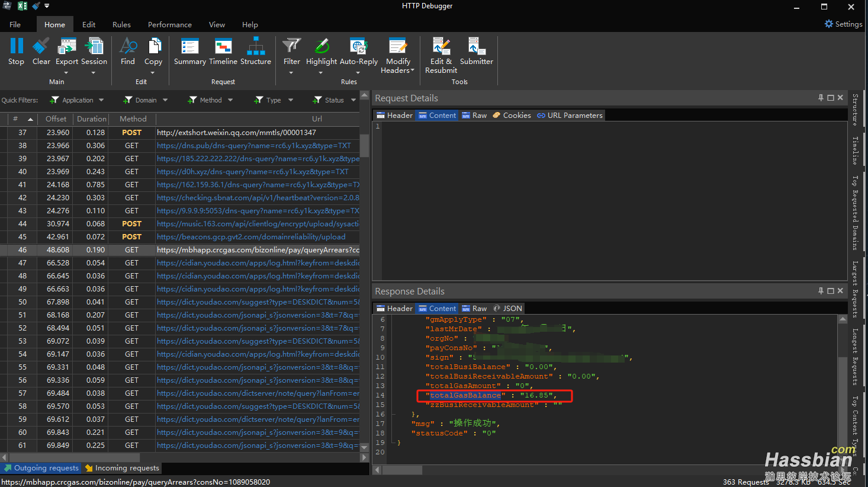Maximize the Response Details panel

point(830,291)
